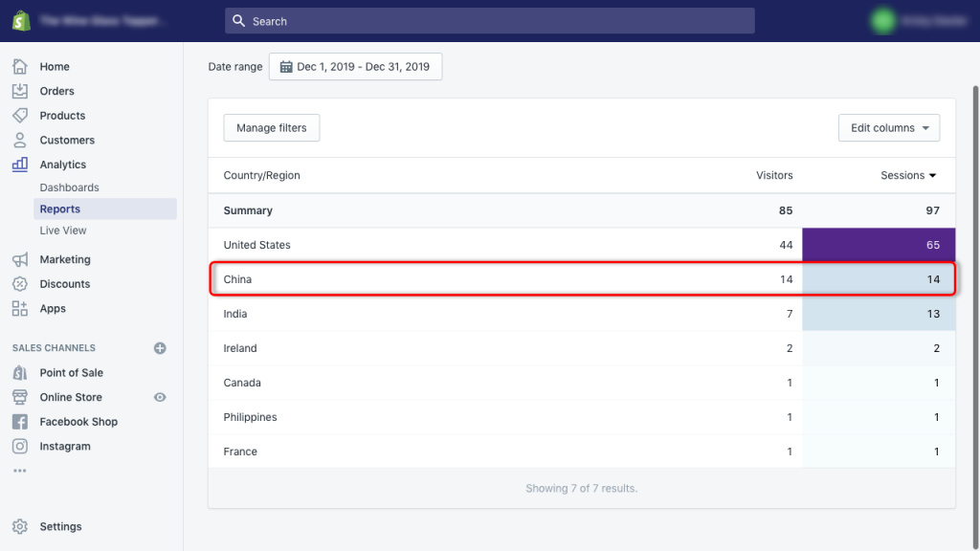Click the Instagram camera icon
Viewport: 980px width, 551px height.
point(20,446)
